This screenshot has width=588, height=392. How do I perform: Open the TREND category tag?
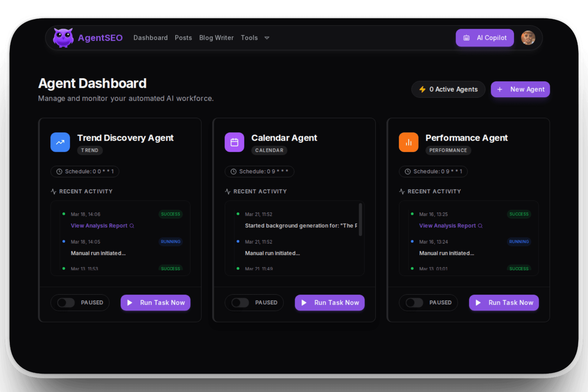click(x=90, y=150)
